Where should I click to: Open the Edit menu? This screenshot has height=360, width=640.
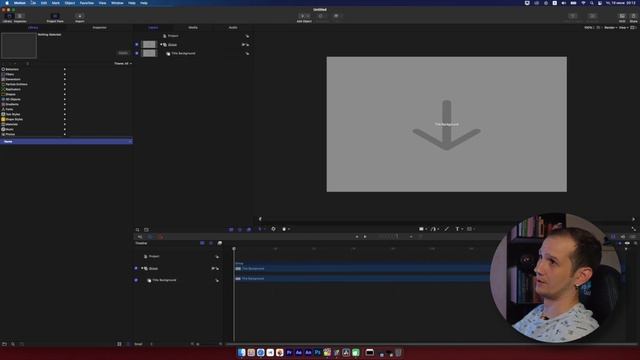point(44,3)
